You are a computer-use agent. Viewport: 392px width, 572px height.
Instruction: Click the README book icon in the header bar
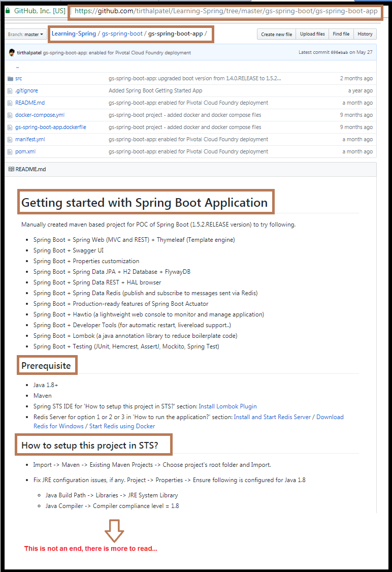pyautogui.click(x=13, y=169)
